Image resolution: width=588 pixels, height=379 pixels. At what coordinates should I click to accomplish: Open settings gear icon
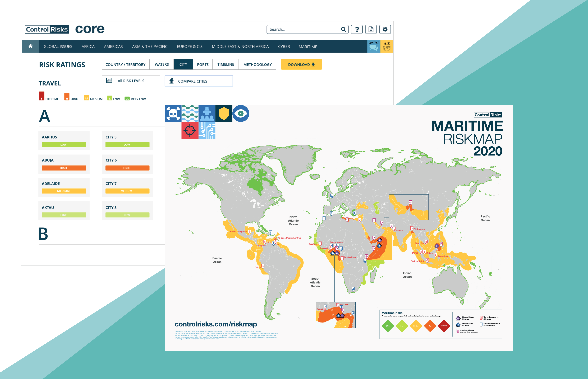pyautogui.click(x=385, y=30)
